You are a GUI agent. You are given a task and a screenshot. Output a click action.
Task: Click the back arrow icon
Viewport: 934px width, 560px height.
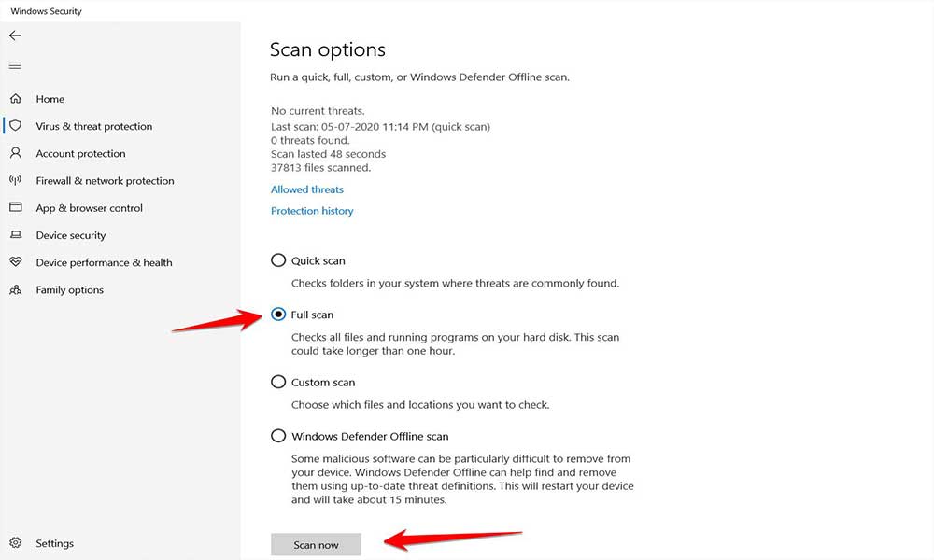(15, 35)
